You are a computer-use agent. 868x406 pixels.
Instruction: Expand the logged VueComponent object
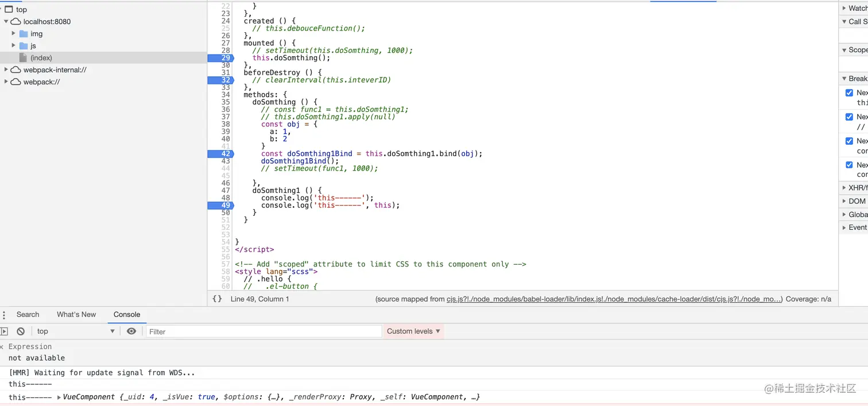[x=59, y=397]
